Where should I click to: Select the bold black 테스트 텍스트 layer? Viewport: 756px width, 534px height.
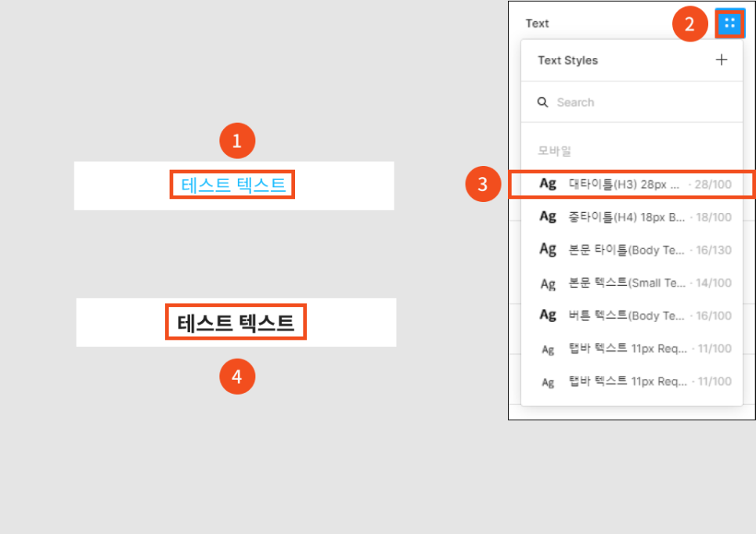click(236, 323)
